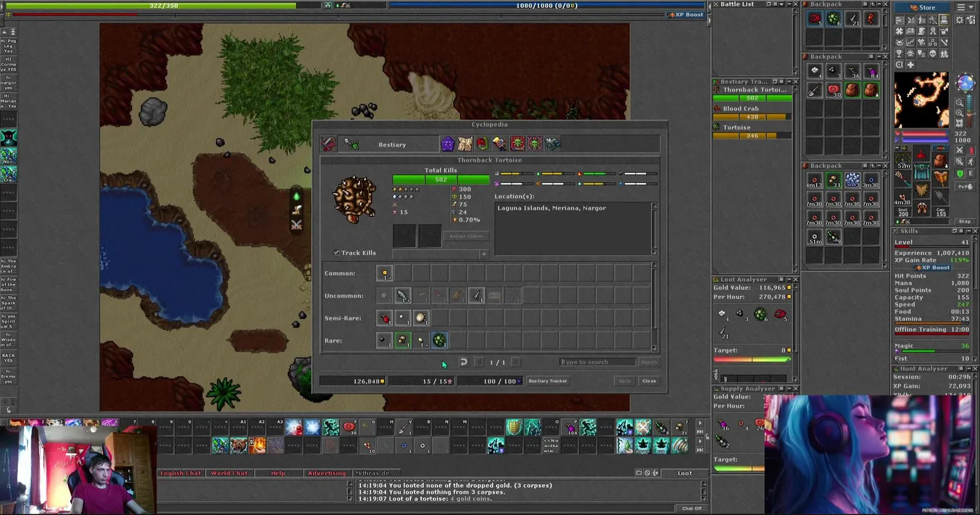Image resolution: width=980 pixels, height=515 pixels.
Task: Click the yellow shield spell in action bar
Action: (514, 428)
